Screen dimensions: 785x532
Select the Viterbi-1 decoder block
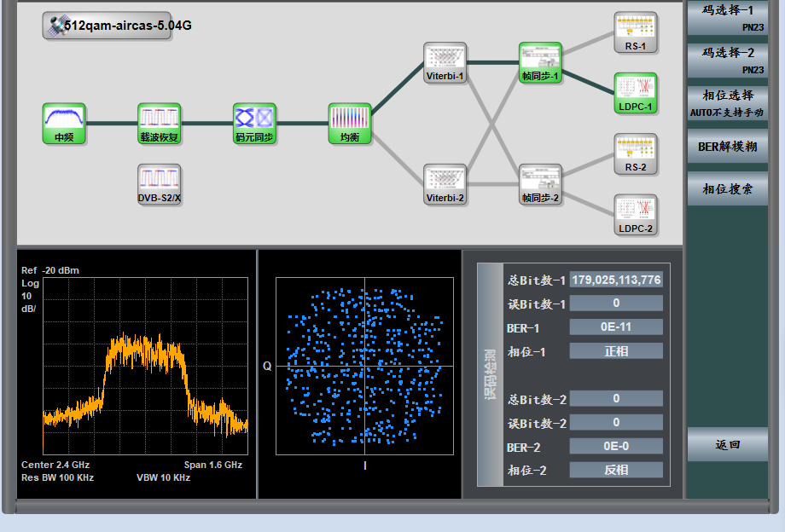point(445,62)
